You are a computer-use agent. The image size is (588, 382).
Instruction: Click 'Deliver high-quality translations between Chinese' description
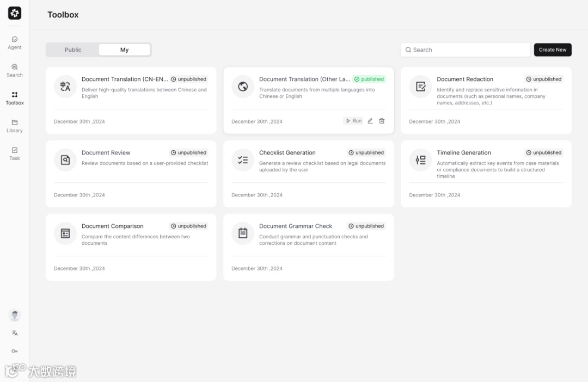(144, 93)
